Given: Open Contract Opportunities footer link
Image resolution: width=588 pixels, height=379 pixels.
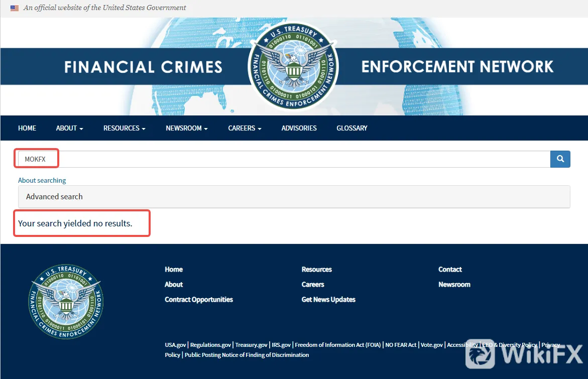Looking at the screenshot, I should coord(199,299).
